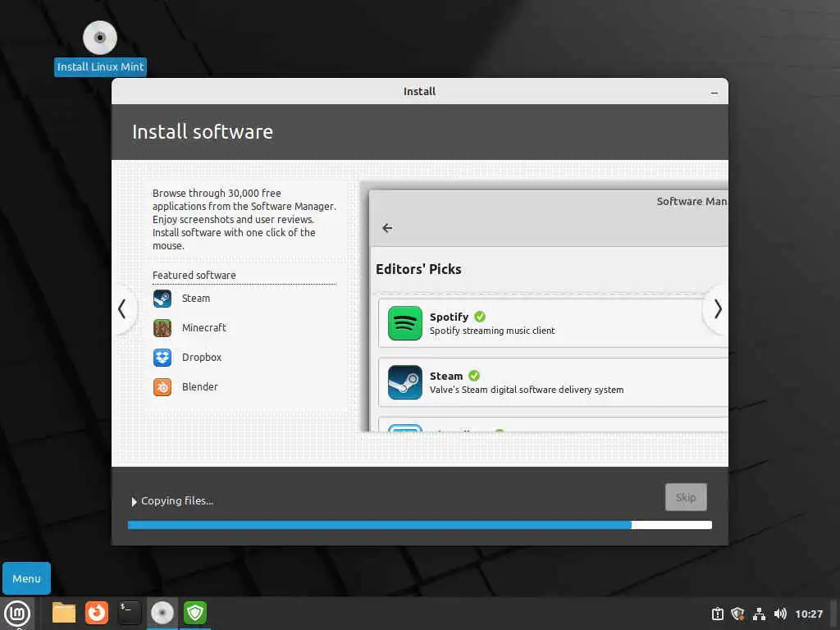The image size is (840, 630).
Task: Expand the Copying files details triangle
Action: (134, 502)
